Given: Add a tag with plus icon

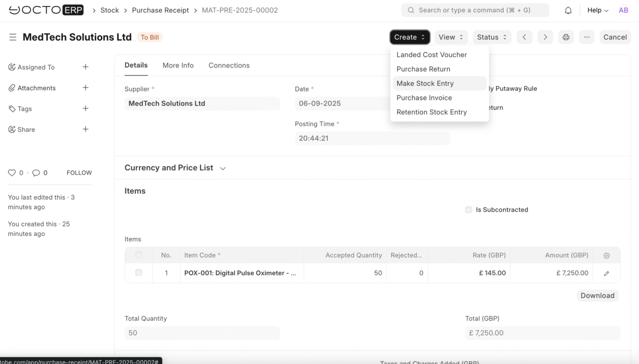Looking at the screenshot, I should coord(86,108).
